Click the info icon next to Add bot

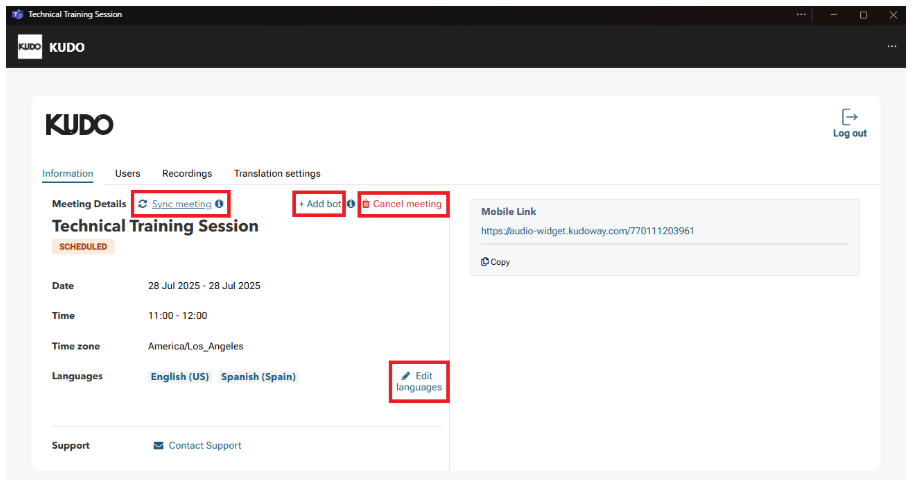click(351, 204)
